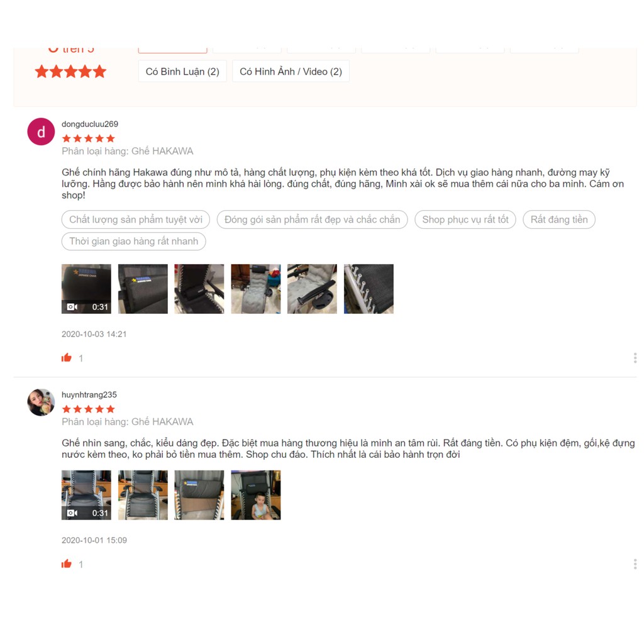View photo of child sitting in chair
The height and width of the screenshot is (644, 644).
click(256, 495)
